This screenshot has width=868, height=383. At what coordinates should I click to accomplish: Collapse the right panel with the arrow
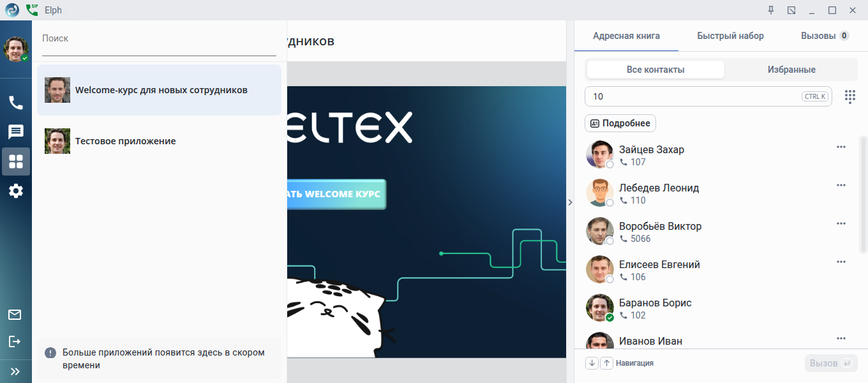pyautogui.click(x=570, y=202)
